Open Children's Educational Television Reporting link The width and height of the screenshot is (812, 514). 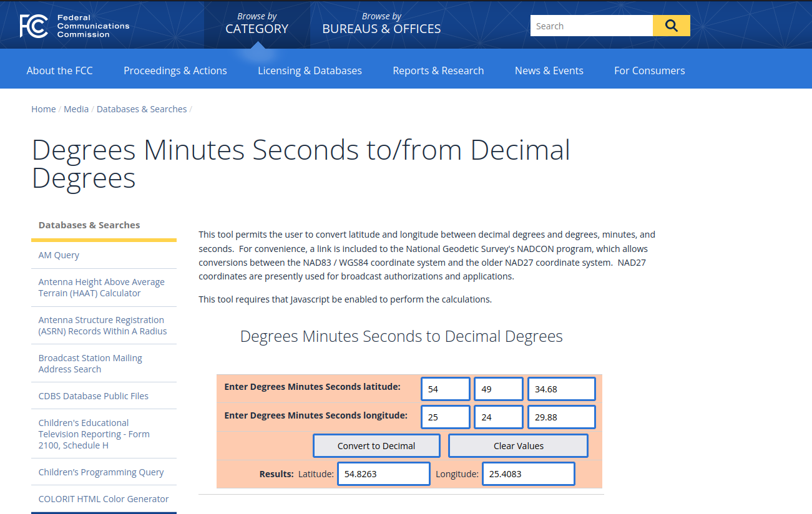[x=94, y=434]
